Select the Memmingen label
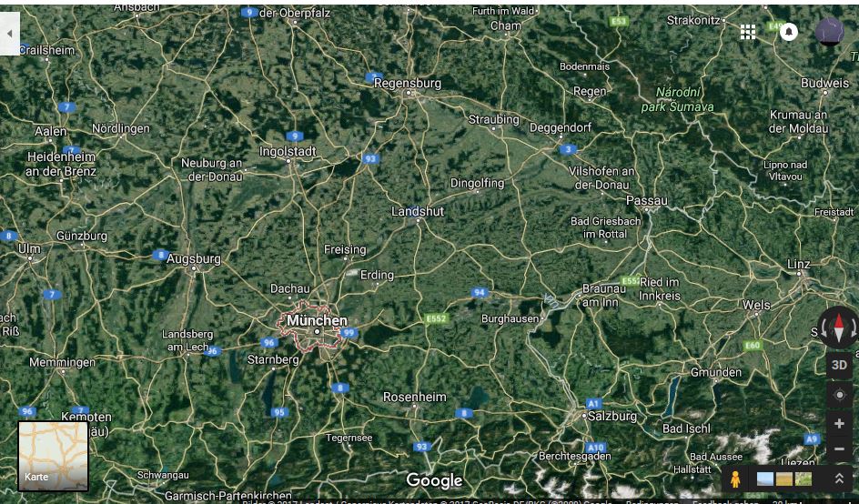 click(x=62, y=363)
